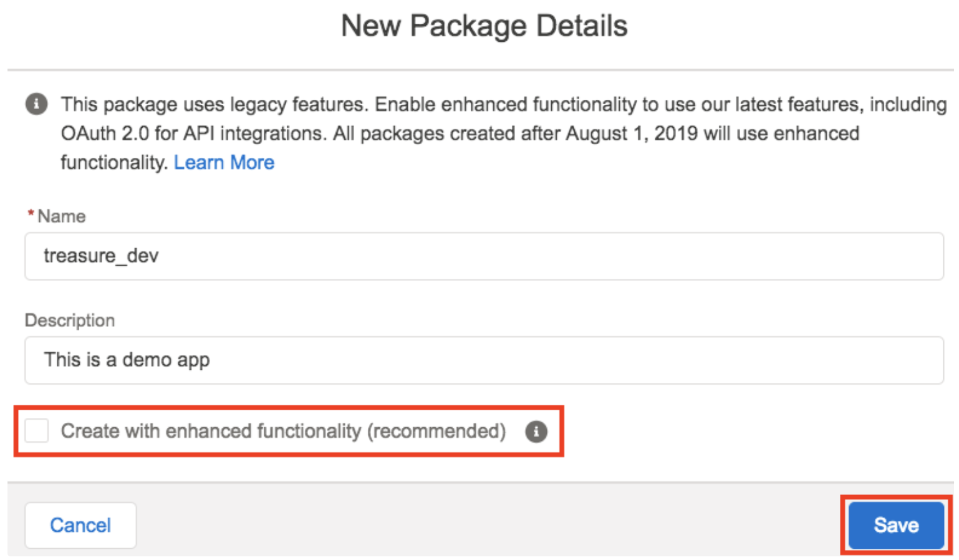Click the 'This is a demo app' text
This screenshot has width=959, height=560.
pyautogui.click(x=127, y=360)
